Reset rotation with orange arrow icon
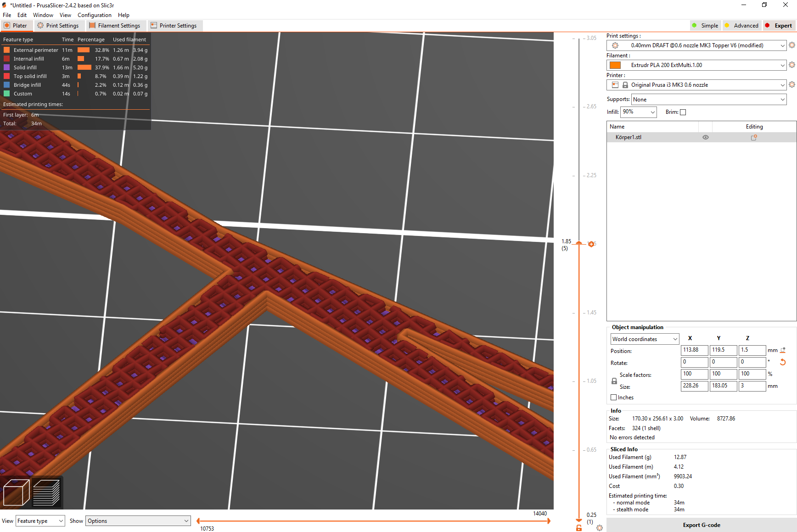 [x=783, y=362]
